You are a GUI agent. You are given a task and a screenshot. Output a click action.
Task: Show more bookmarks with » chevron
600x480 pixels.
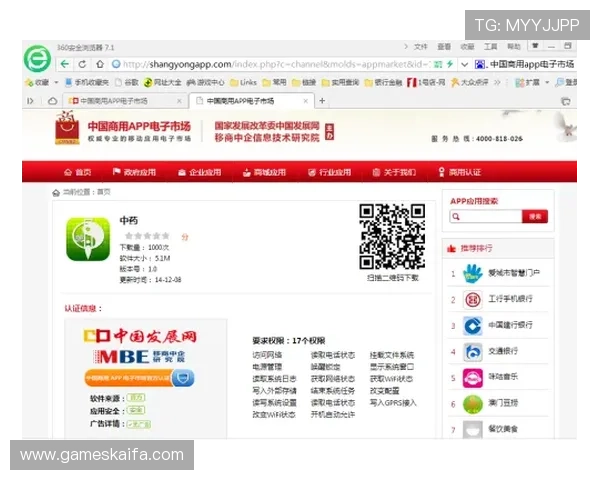pyautogui.click(x=497, y=82)
